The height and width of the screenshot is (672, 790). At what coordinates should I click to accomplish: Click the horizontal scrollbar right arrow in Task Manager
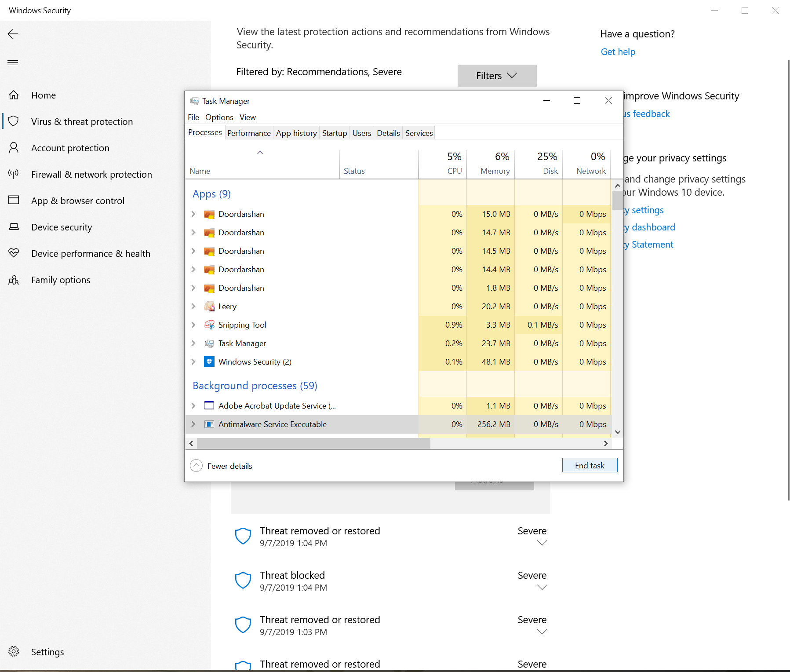click(606, 443)
